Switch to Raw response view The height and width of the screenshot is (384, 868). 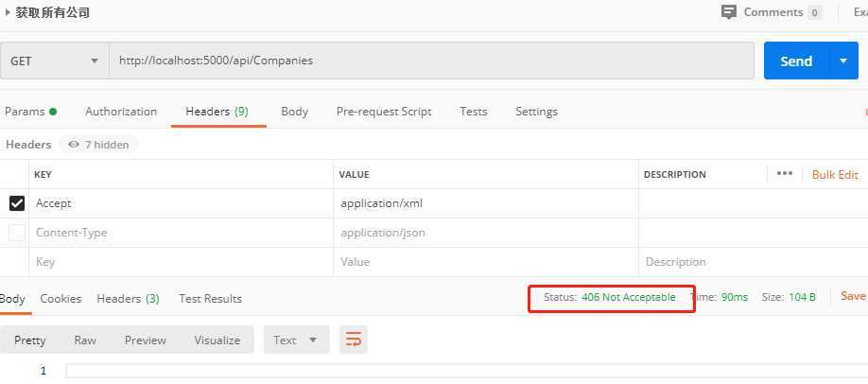85,340
